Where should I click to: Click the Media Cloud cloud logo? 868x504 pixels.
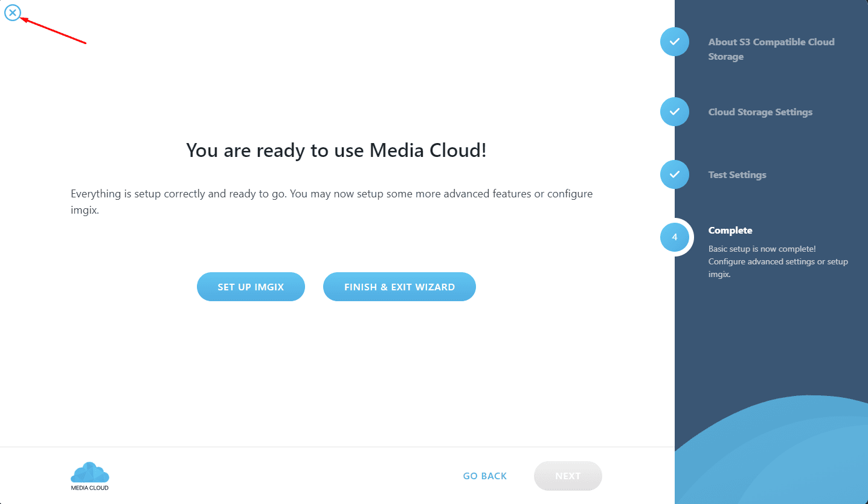90,472
